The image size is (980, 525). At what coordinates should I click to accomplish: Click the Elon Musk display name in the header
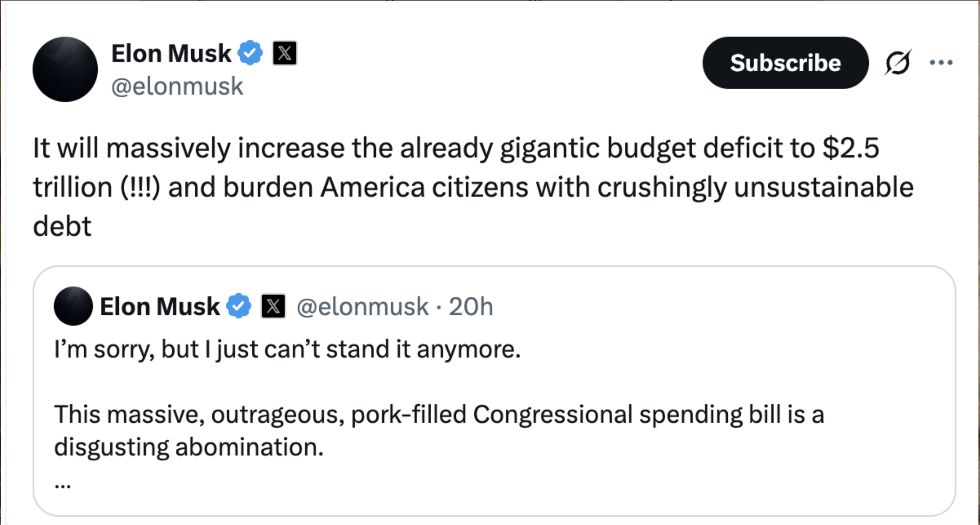171,53
